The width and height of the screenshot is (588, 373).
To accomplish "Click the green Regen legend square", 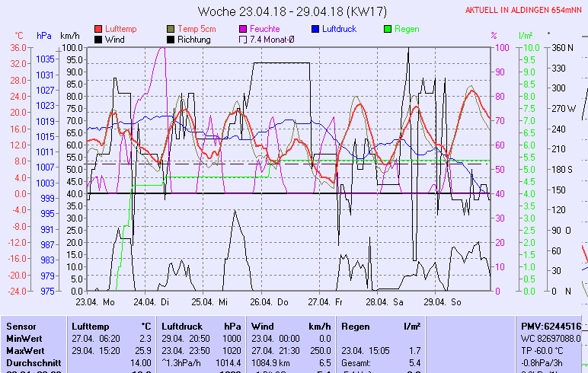I will click(x=388, y=29).
